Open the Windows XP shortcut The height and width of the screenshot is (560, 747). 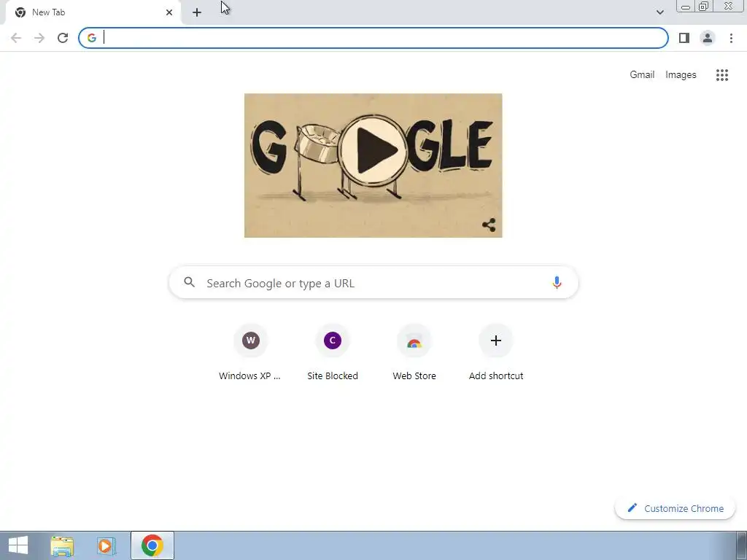251,352
